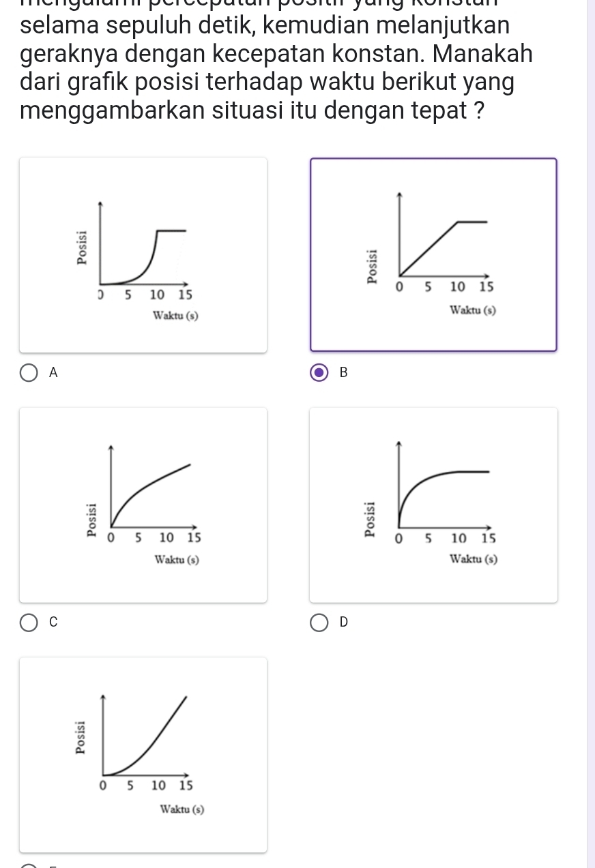The width and height of the screenshot is (595, 868).
Task: Click the linear-then-flat graph of option B
Action: [x=434, y=255]
